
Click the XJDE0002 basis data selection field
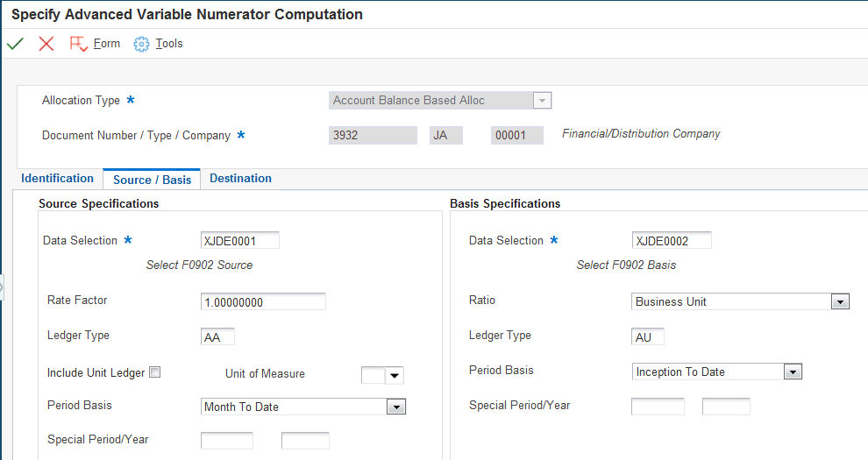click(671, 240)
